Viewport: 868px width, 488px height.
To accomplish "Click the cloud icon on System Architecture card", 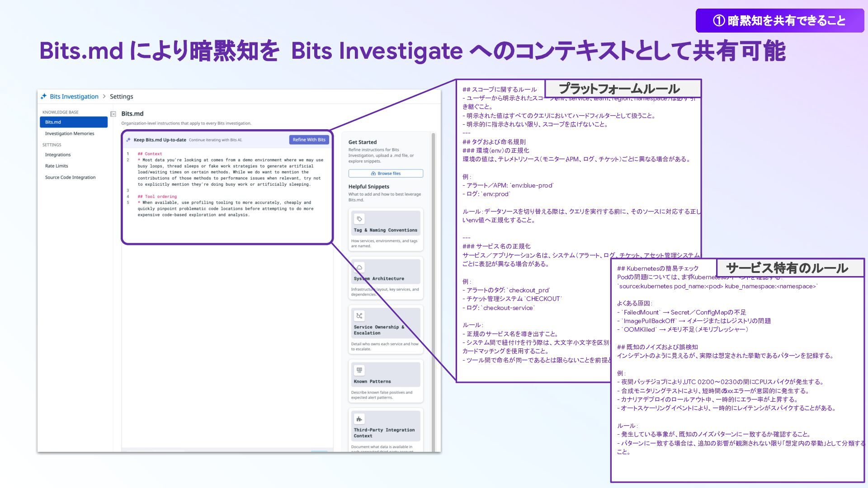I will pos(359,267).
